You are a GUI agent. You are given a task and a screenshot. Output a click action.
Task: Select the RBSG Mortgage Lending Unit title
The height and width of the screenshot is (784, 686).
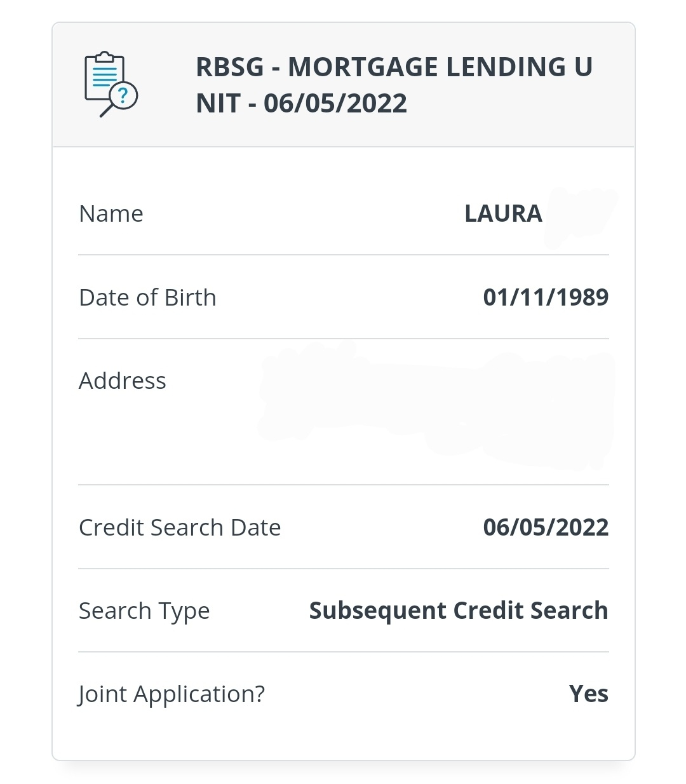(394, 85)
